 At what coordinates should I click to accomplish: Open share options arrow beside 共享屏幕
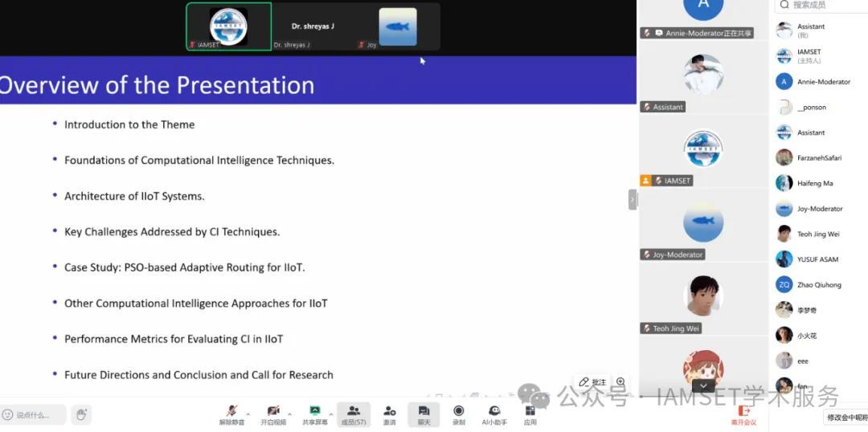tap(331, 414)
